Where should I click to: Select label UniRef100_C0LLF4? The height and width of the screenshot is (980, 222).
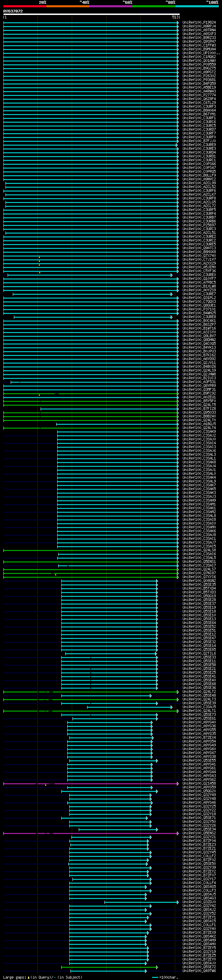pyautogui.click(x=199, y=883)
